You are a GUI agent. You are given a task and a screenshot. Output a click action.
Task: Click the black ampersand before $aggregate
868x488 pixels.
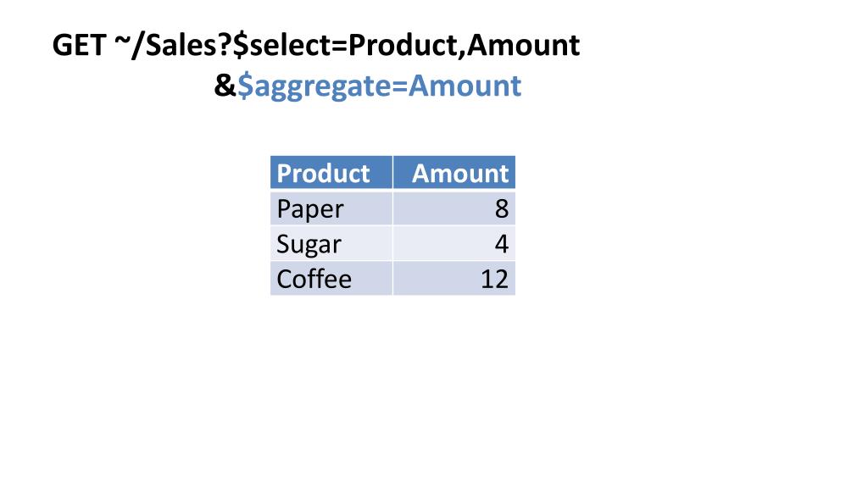pos(225,86)
